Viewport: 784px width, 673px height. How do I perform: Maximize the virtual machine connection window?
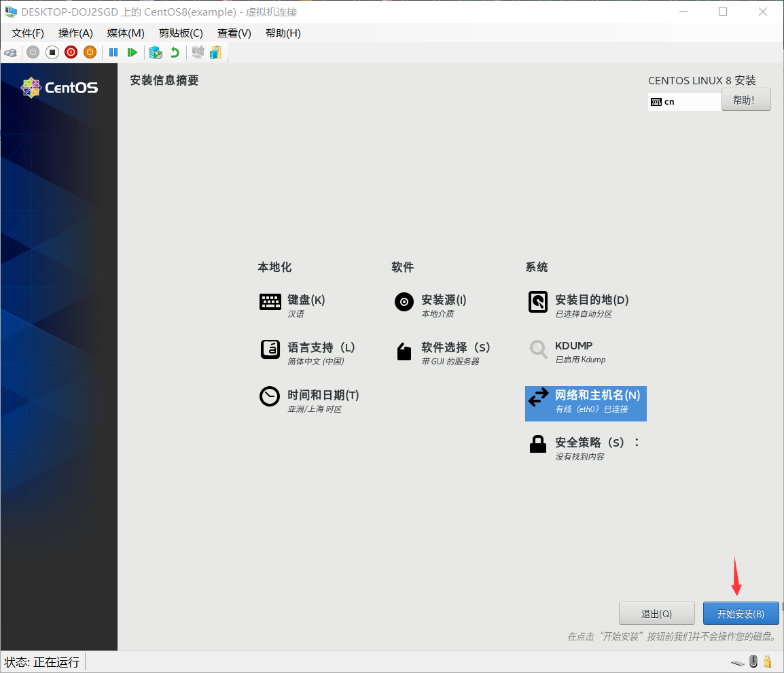click(x=722, y=12)
